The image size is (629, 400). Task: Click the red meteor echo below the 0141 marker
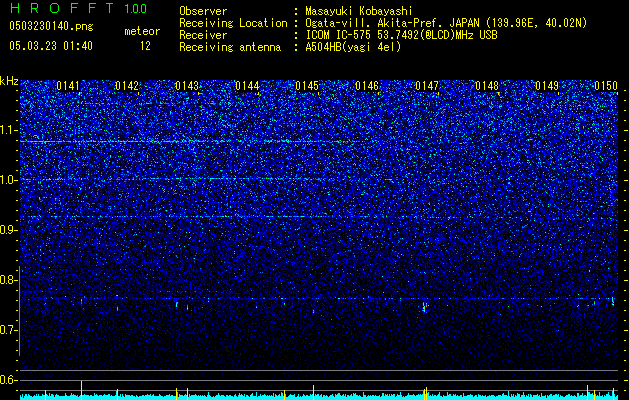(81, 302)
